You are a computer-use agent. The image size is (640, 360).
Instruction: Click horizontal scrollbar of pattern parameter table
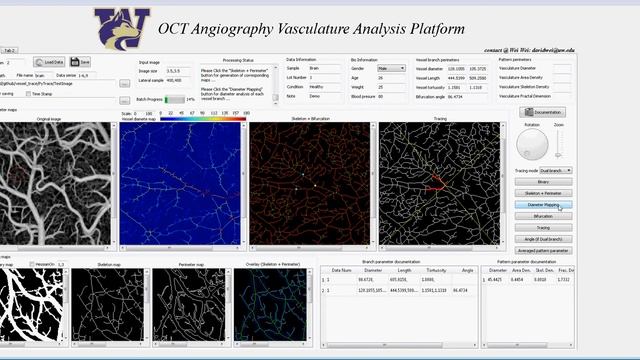click(x=527, y=345)
